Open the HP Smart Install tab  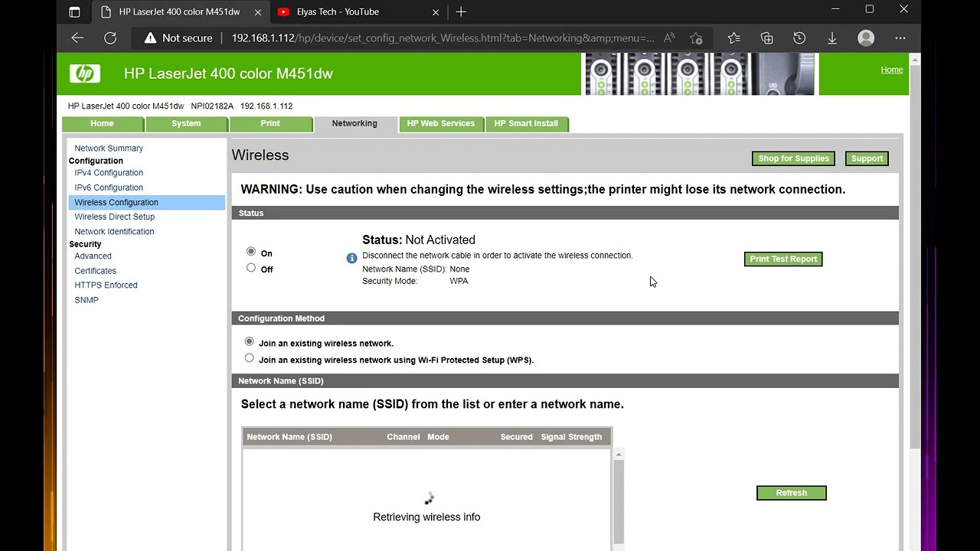[x=526, y=124]
